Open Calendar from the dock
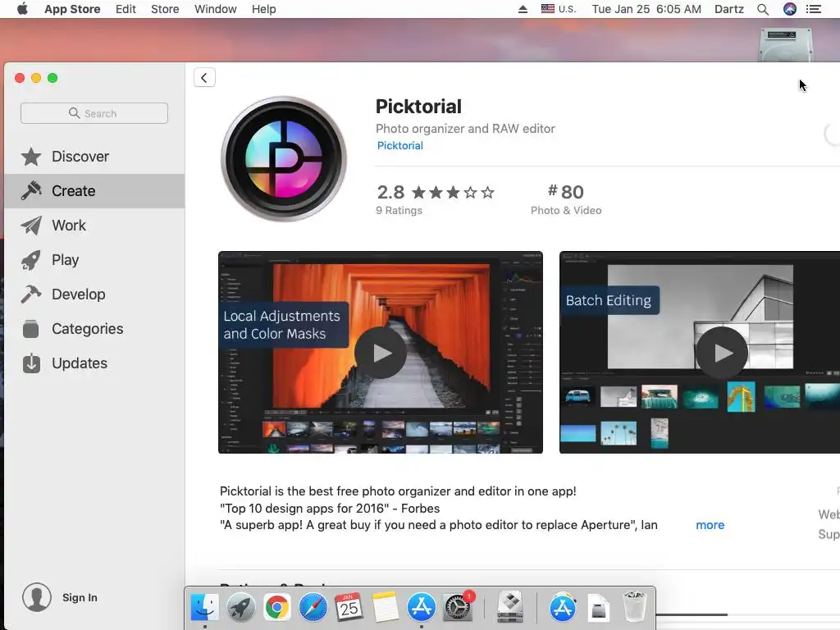Image resolution: width=840 pixels, height=630 pixels. pos(349,608)
